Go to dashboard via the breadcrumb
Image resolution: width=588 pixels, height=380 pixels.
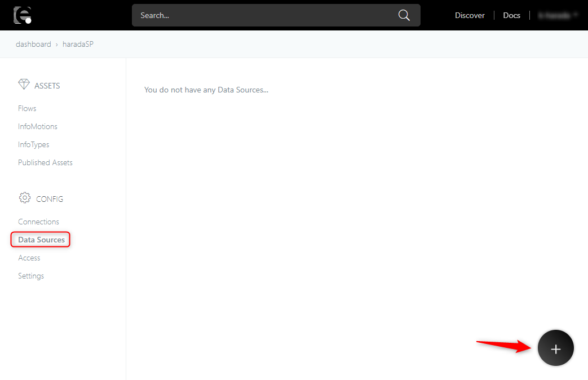(x=33, y=44)
